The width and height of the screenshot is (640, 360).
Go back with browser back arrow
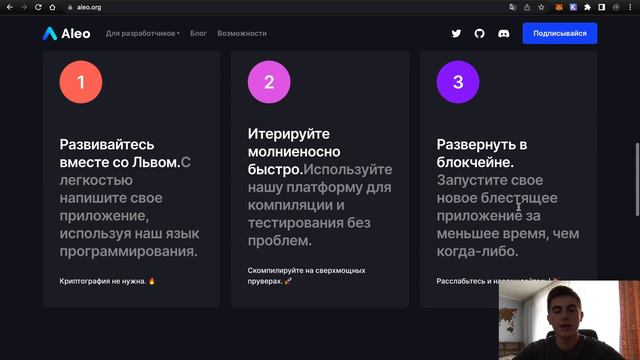(9, 7)
